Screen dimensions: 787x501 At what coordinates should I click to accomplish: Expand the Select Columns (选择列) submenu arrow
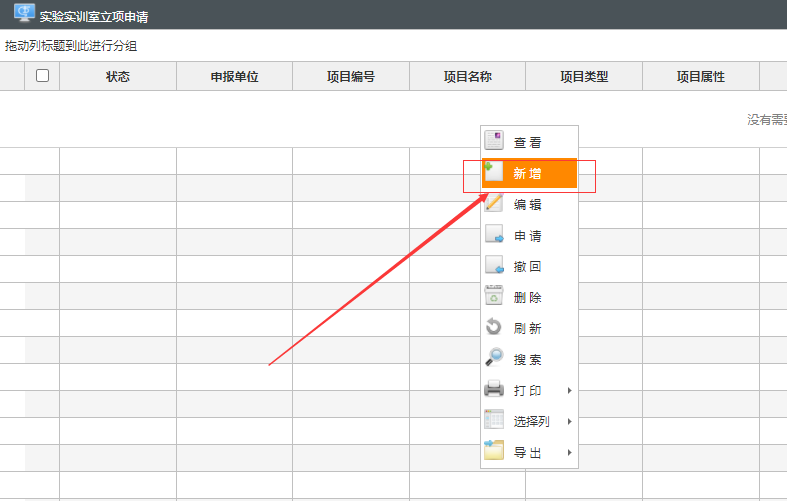coord(569,421)
